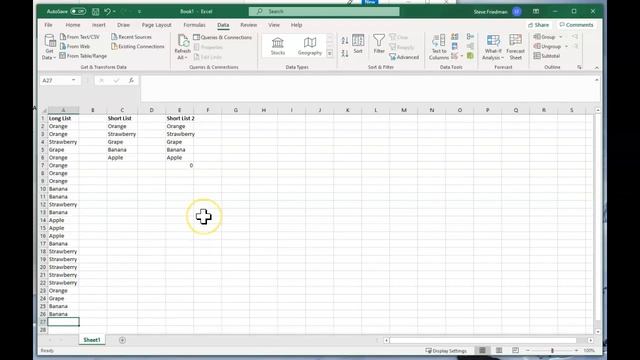This screenshot has width=640, height=360.
Task: Create a Forecast Sheet
Action: [516, 47]
